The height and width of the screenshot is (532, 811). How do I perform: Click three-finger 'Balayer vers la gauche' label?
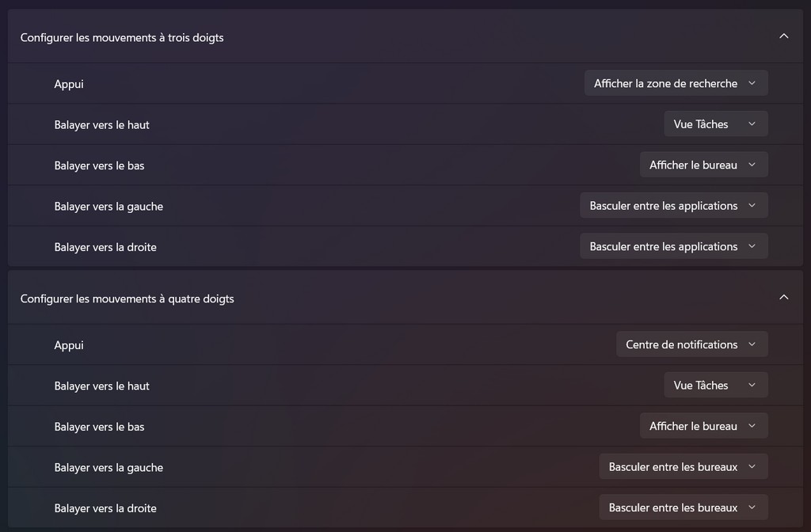[109, 207]
